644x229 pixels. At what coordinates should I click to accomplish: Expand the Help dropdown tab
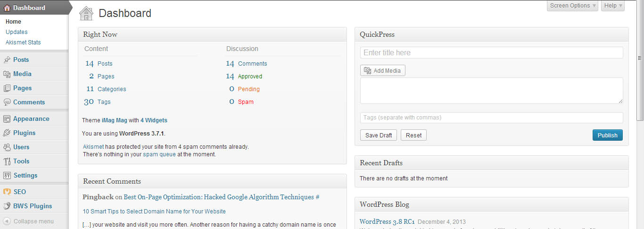point(613,6)
